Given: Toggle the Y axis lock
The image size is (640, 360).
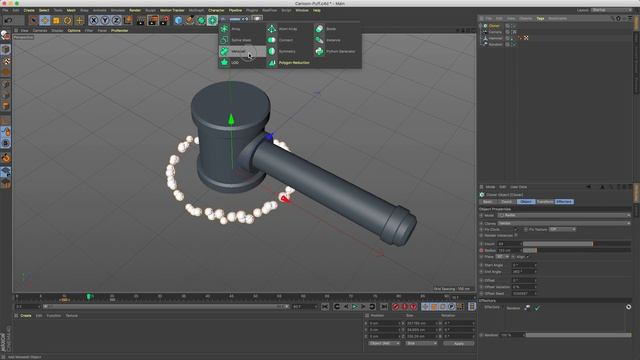Looking at the screenshot, I should point(105,20).
